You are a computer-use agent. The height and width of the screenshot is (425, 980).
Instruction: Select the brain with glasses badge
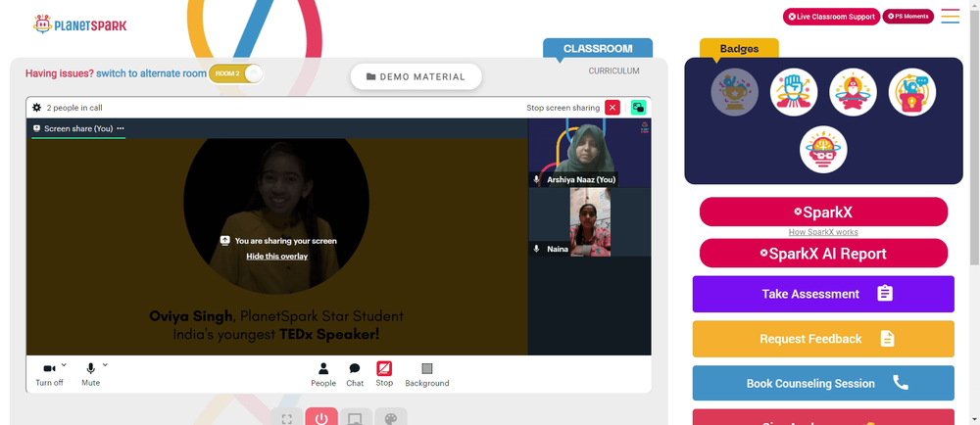pos(823,149)
